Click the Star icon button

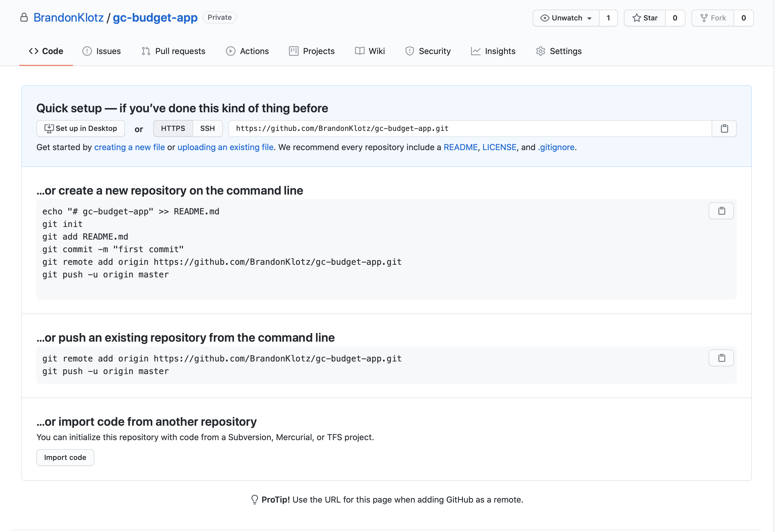click(645, 18)
